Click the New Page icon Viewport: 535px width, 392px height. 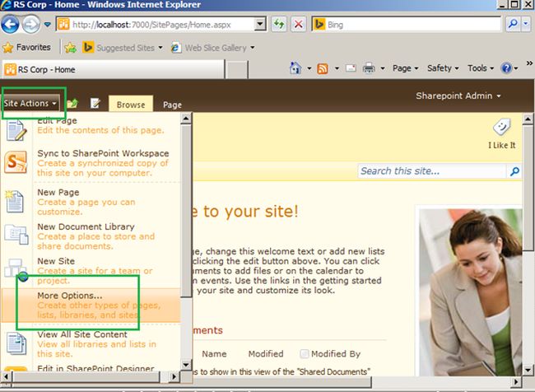(x=14, y=202)
